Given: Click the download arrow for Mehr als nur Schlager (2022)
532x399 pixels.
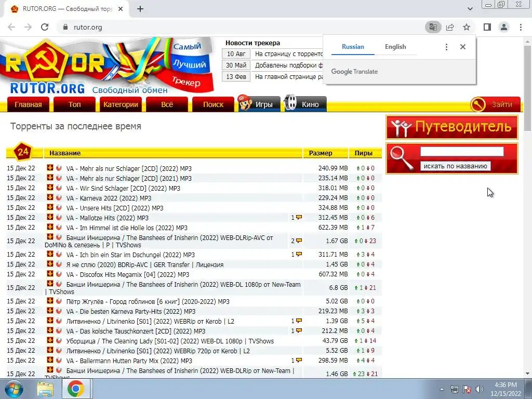Looking at the screenshot, I should coord(50,168).
